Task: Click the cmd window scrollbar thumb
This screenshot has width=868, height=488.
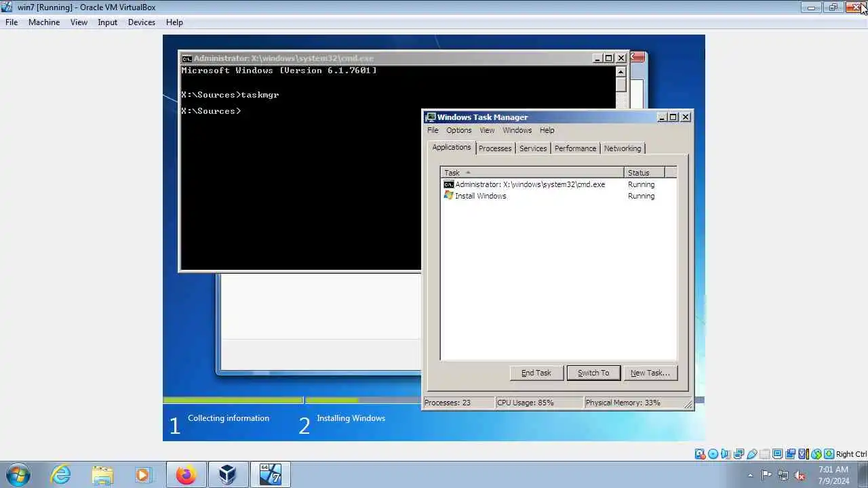Action: point(620,85)
